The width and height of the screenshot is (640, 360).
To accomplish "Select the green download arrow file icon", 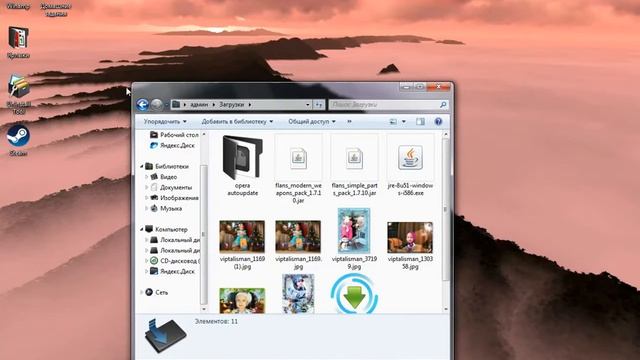I will pyautogui.click(x=354, y=294).
